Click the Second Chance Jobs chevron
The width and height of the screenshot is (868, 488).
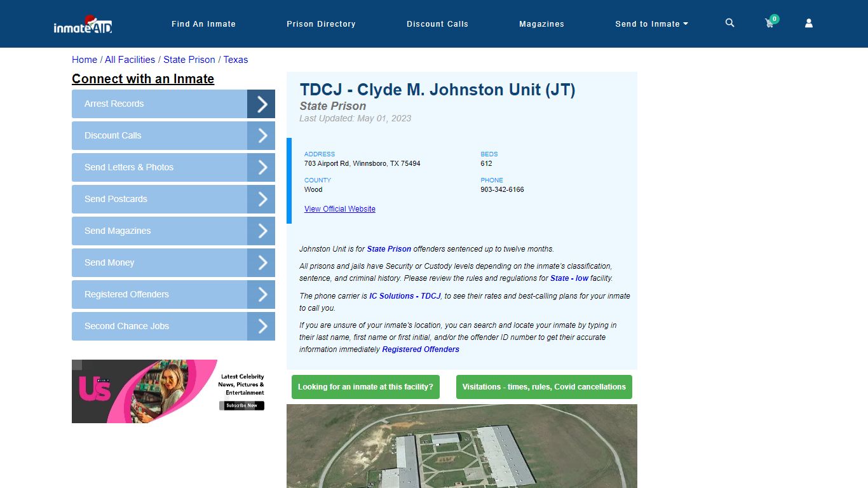(261, 326)
